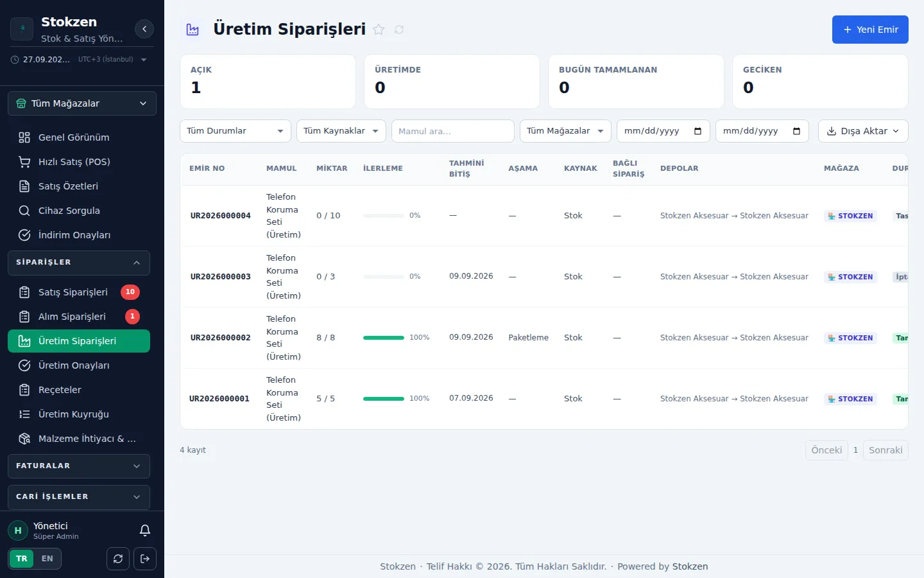Expand the CARİ İŞLEMLER section
The width and height of the screenshot is (924, 578).
(x=79, y=497)
